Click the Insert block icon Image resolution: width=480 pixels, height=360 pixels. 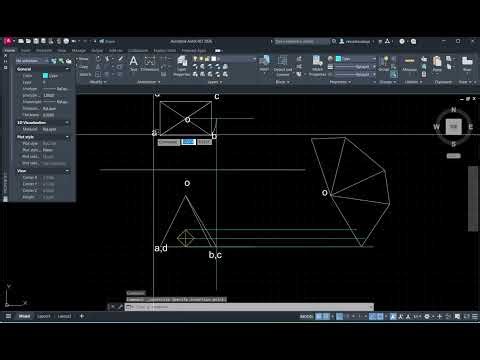[x=264, y=63]
